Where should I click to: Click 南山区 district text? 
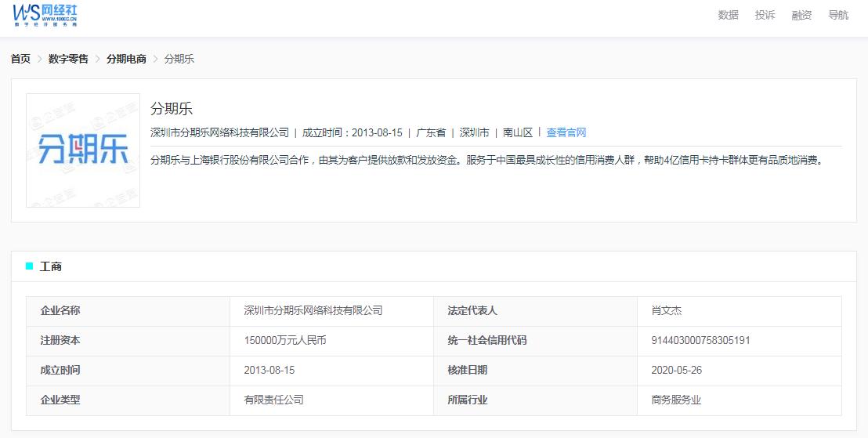(518, 133)
